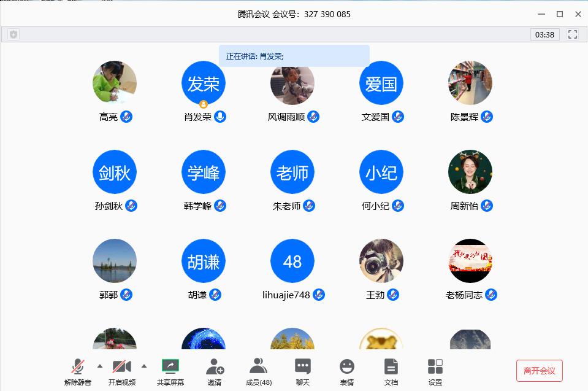Viewport: 588px width, 391px height.
Task: Open the Emoji (表情) reactions
Action: click(347, 367)
